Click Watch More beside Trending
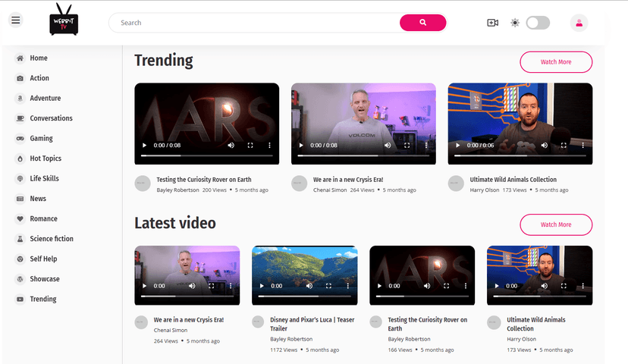This screenshot has height=364, width=628. [555, 62]
